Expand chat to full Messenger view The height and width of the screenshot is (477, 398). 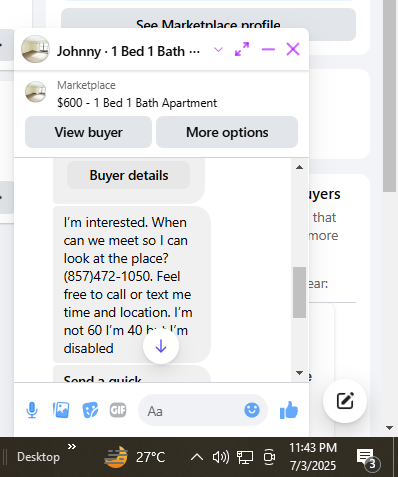click(242, 49)
